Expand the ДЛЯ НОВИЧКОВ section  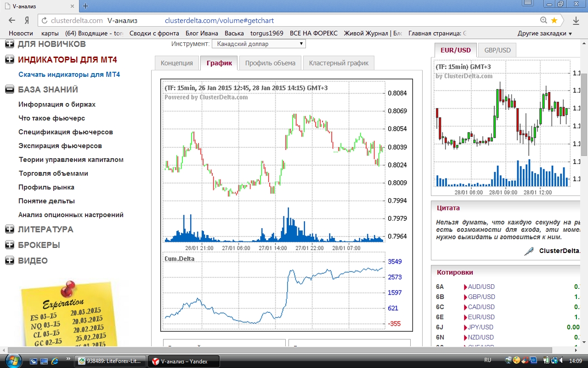tap(10, 44)
